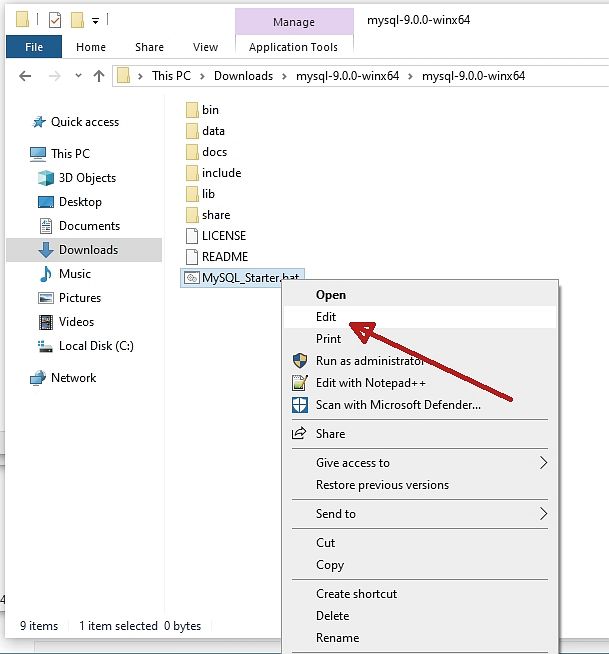Click the Local Disk (C:) drive icon

pyautogui.click(x=45, y=346)
